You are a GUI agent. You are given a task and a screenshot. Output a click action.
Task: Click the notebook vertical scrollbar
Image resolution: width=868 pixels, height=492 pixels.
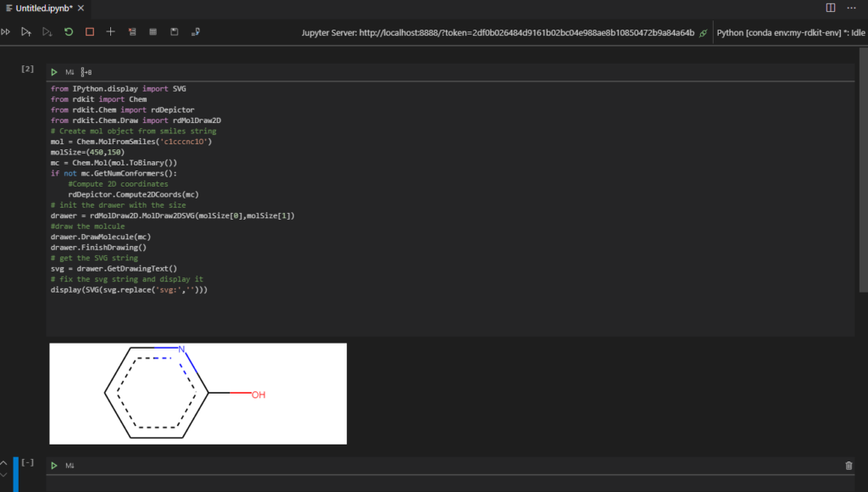point(863,171)
